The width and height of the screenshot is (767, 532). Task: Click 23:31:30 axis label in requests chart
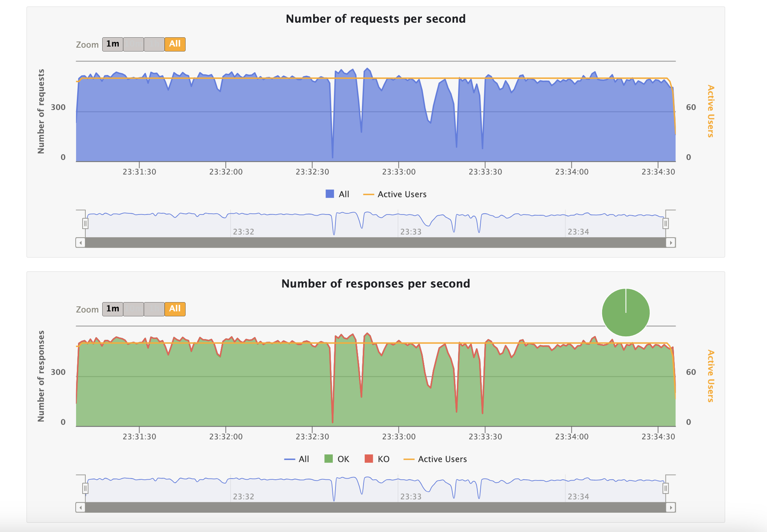coord(139,172)
